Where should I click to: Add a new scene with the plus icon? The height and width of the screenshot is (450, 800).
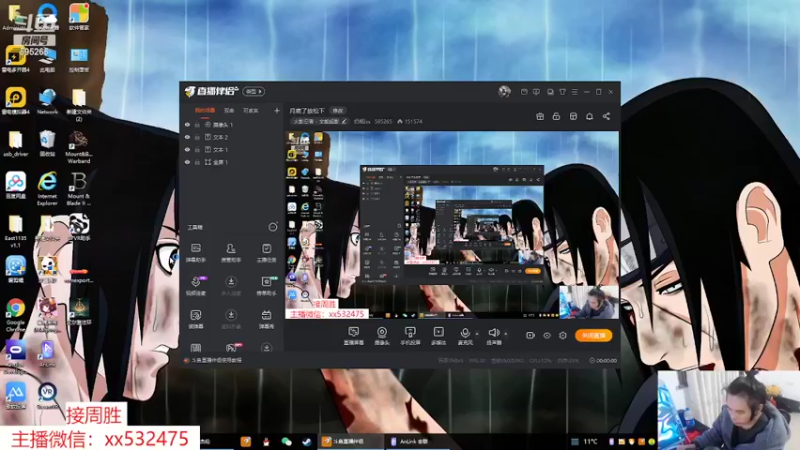click(277, 110)
